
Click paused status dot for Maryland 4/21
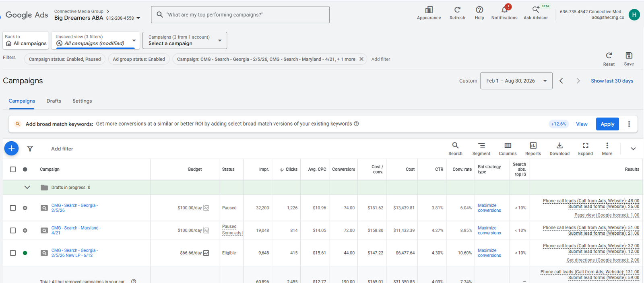(x=25, y=231)
